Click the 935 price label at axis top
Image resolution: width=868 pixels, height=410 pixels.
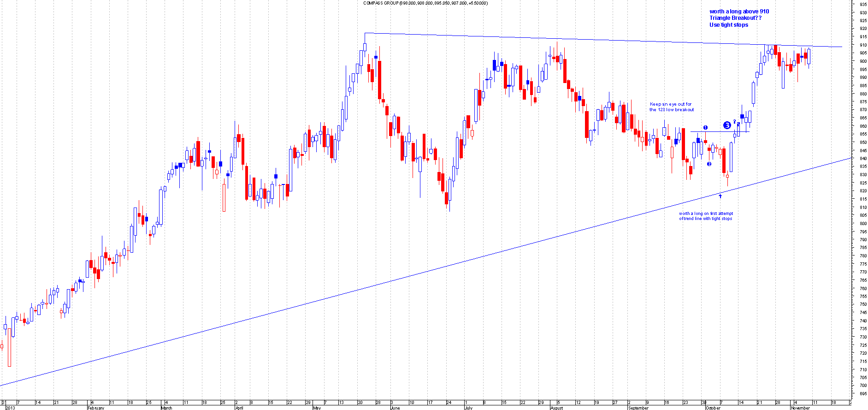862,4
